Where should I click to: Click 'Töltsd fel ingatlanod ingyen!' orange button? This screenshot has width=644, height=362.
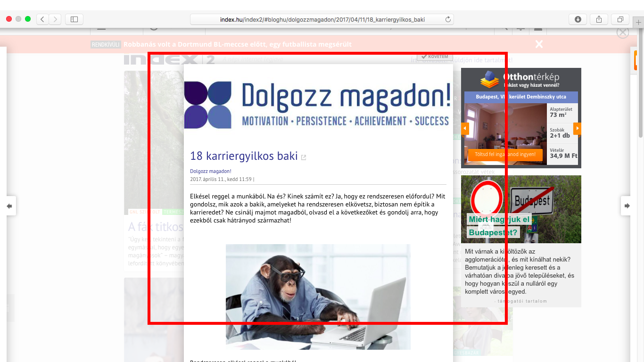(x=505, y=155)
